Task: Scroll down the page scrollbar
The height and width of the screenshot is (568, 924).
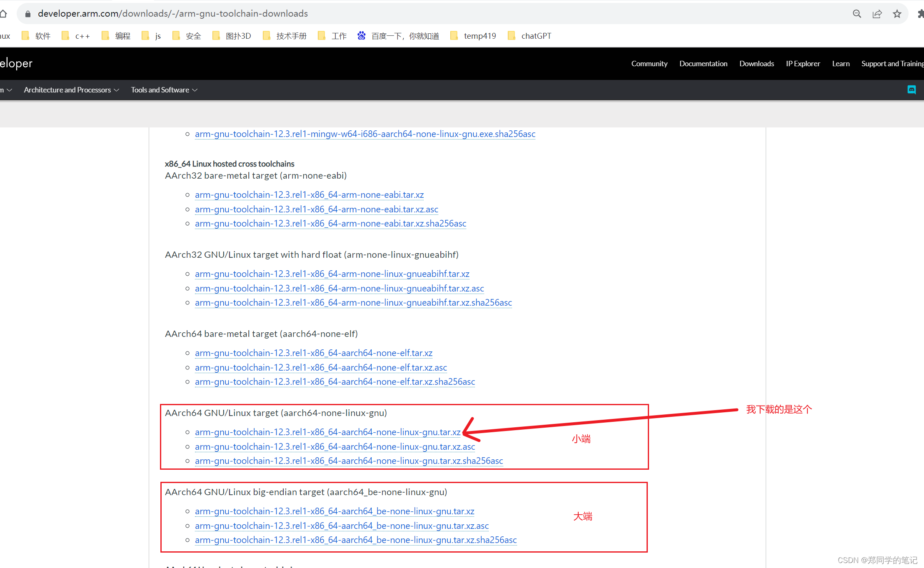Action: (921, 462)
